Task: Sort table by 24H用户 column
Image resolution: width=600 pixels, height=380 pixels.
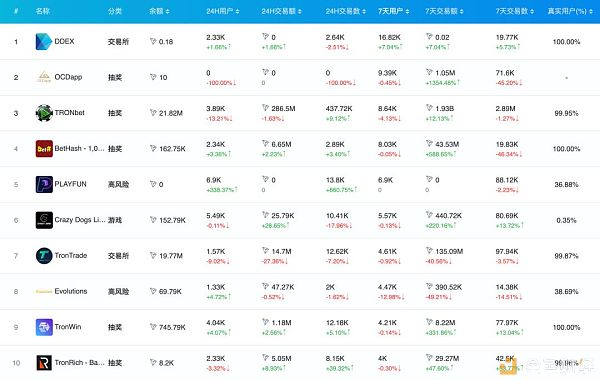Action: [x=223, y=11]
